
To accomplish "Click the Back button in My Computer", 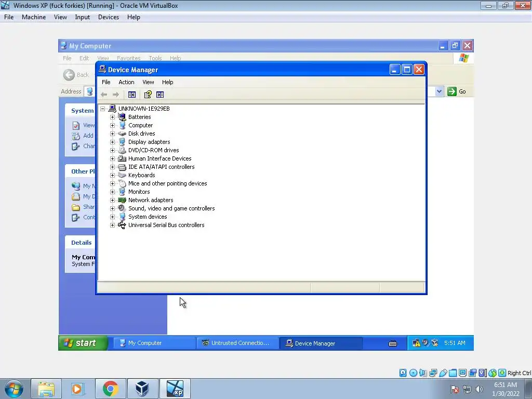I will [76, 75].
